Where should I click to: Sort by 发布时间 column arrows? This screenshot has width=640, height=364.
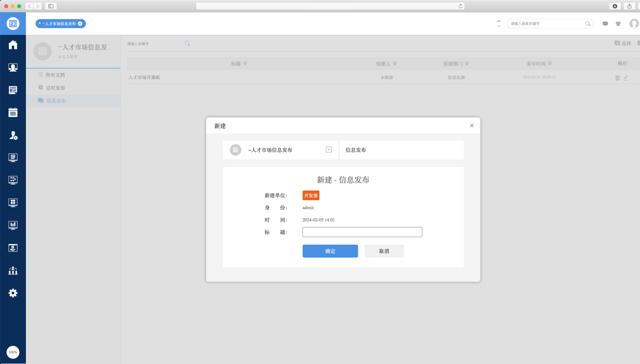click(x=550, y=63)
